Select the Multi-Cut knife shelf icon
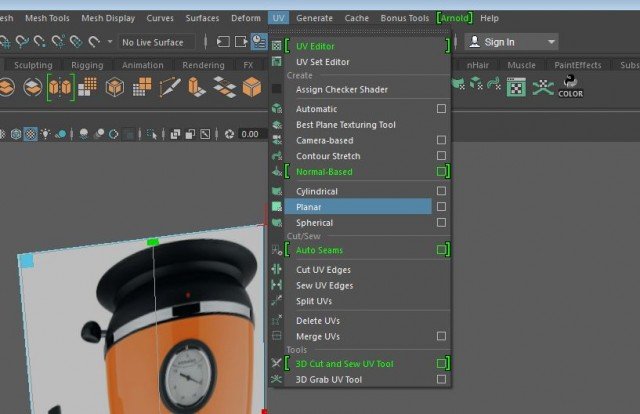640x414 pixels. click(169, 88)
